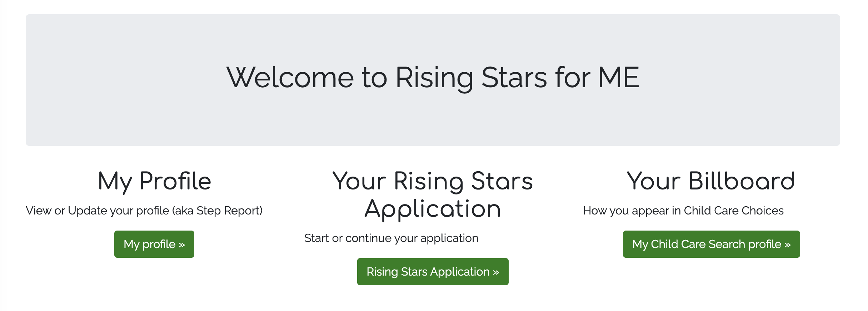Click "Start or continue your application" text
The width and height of the screenshot is (868, 311).
click(391, 238)
